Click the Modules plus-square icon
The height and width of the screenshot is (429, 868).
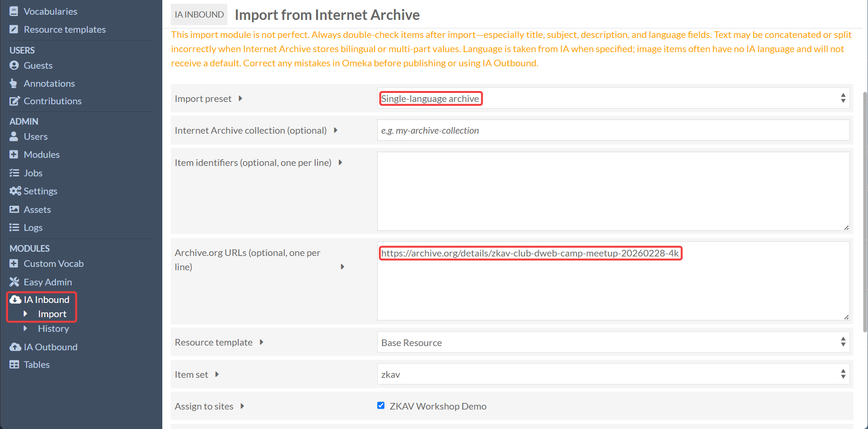(x=14, y=155)
